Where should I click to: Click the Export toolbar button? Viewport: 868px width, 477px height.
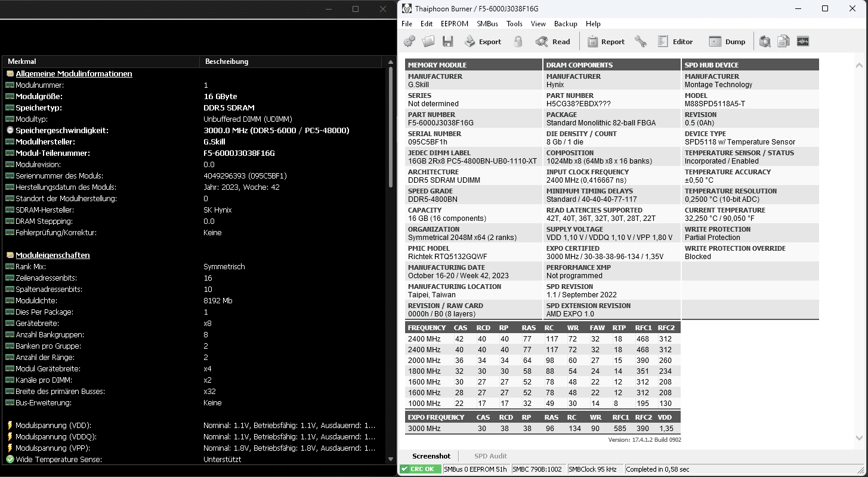pyautogui.click(x=483, y=41)
